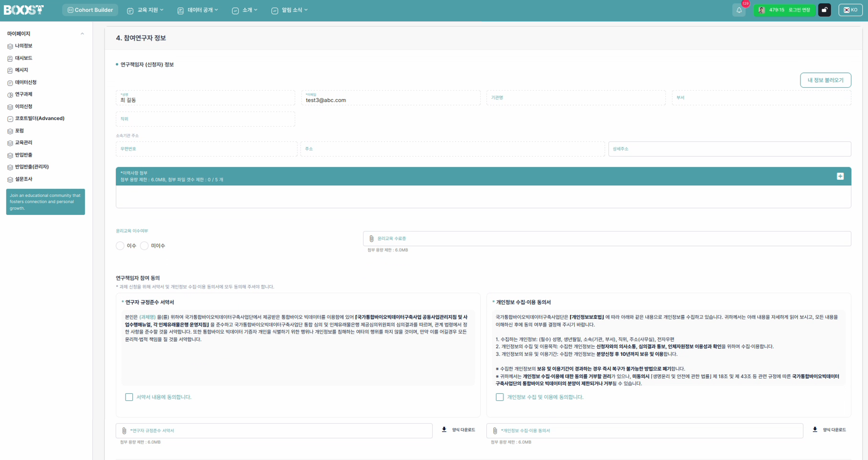Image resolution: width=868 pixels, height=460 pixels.
Task: Open 포럼 in sidebar
Action: click(x=19, y=131)
